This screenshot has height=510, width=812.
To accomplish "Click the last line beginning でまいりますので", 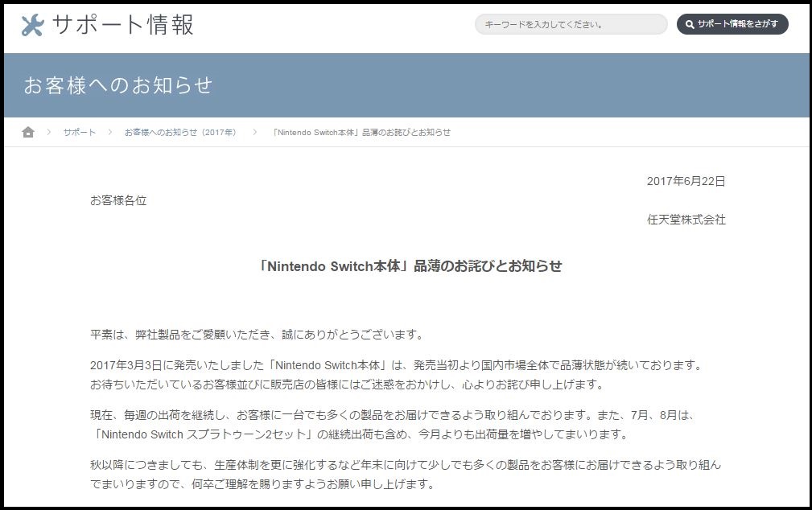I will coord(262,483).
